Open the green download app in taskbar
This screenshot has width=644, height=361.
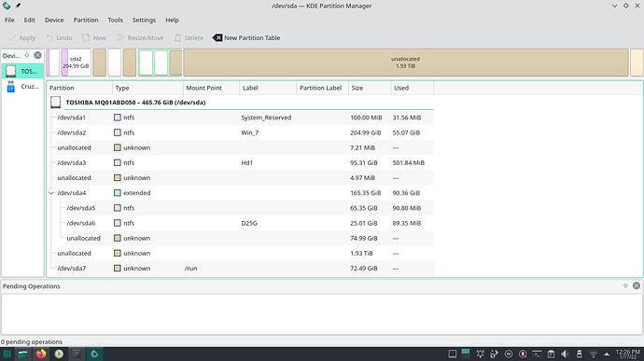click(x=59, y=354)
